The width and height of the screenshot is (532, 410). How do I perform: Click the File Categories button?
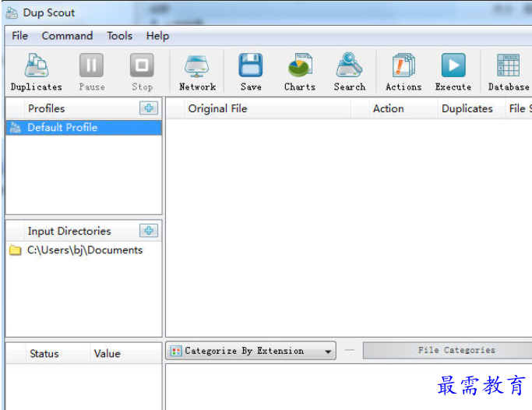(447, 350)
